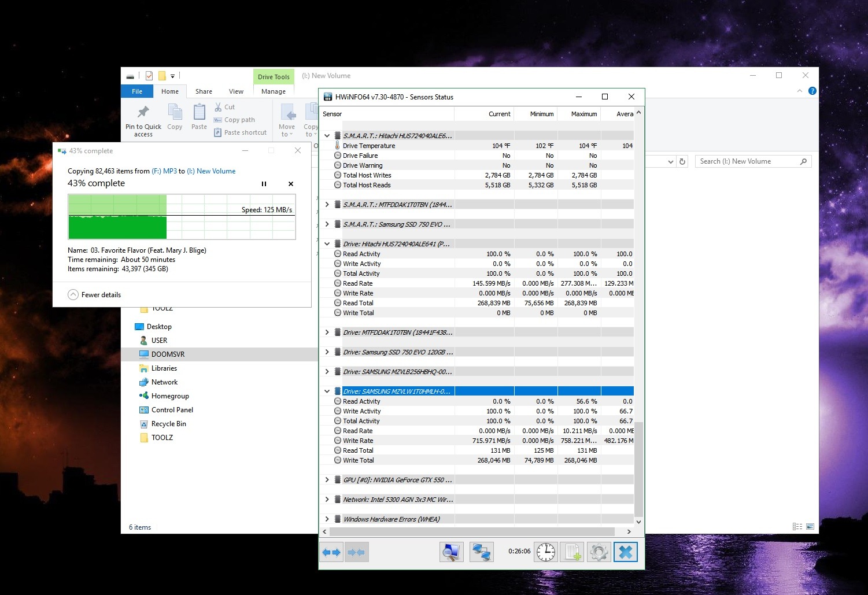
Task: Select Recycle Bin in navigation pane
Action: coord(168,424)
